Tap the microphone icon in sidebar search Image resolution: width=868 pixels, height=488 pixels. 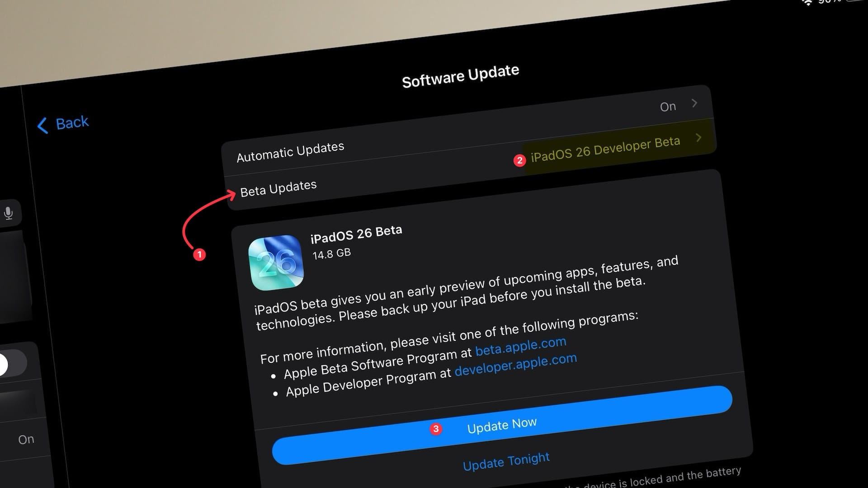click(8, 213)
